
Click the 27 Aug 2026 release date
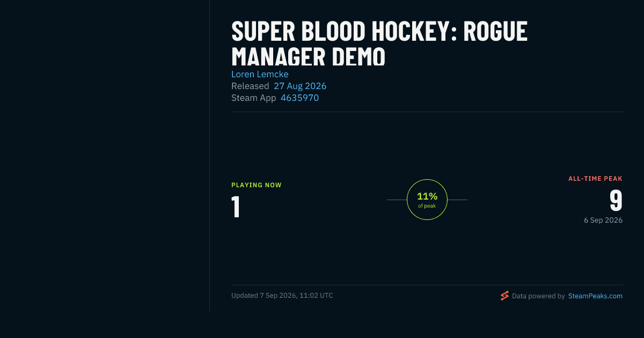tap(300, 86)
